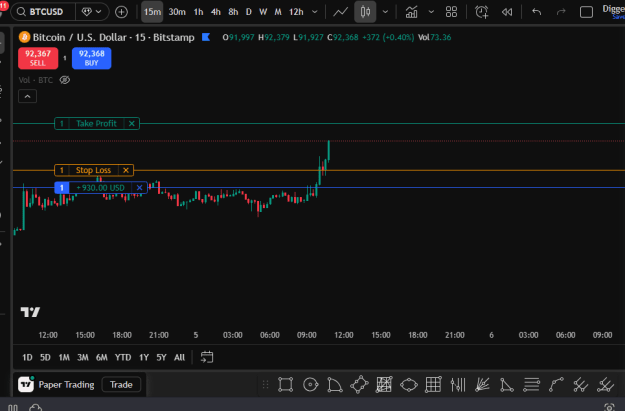Choose the D daily timeframe
The height and width of the screenshot is (411, 625).
(249, 12)
